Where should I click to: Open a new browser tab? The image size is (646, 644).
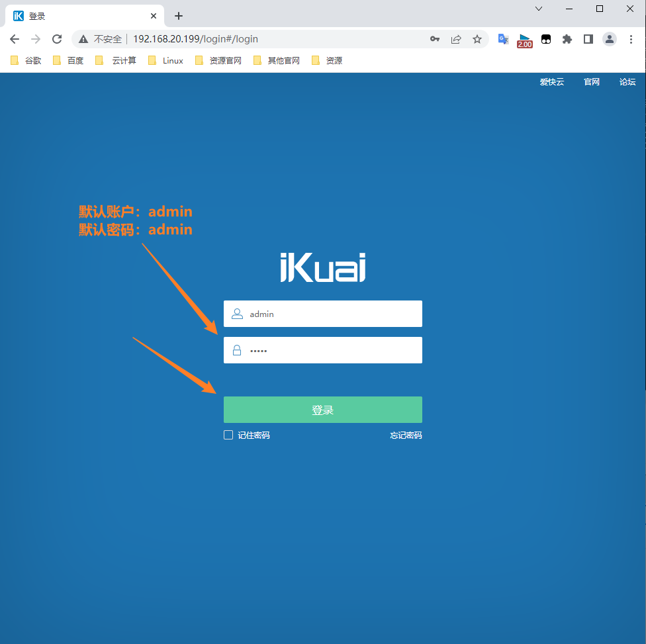(179, 16)
